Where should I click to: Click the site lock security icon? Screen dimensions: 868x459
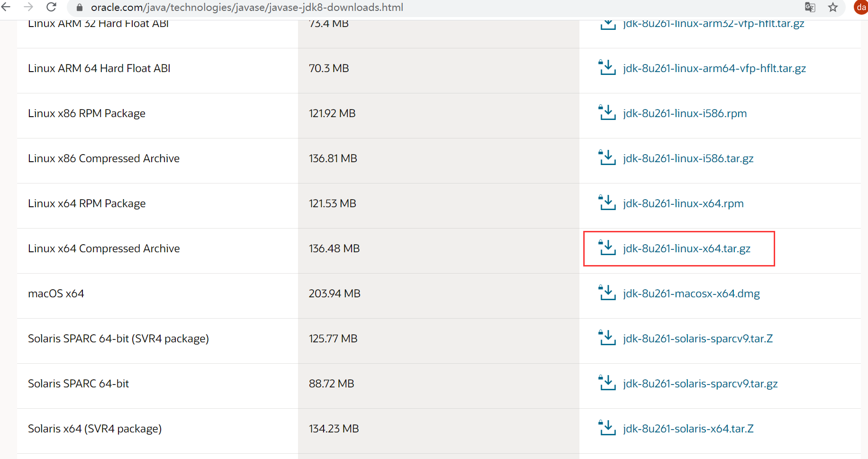(80, 8)
